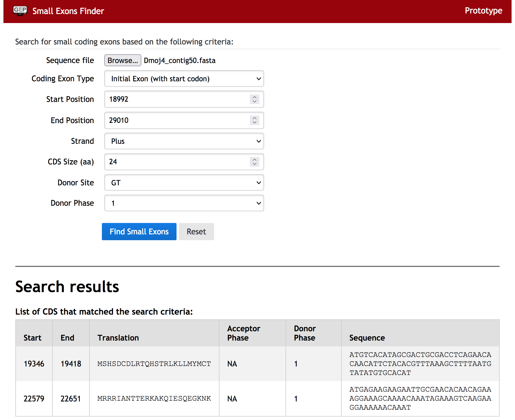
Task: Click the Find Small Exons button
Action: click(139, 232)
